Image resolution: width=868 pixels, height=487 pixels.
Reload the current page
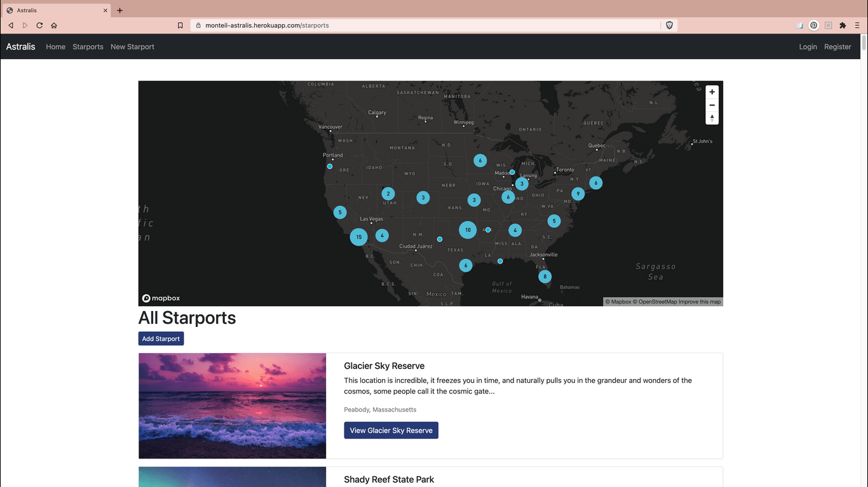(x=39, y=25)
